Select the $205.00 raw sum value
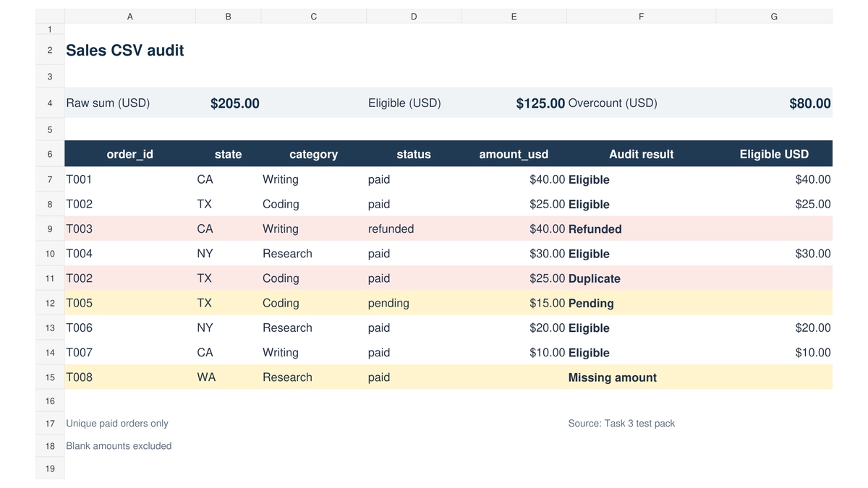Image resolution: width=868 pixels, height=488 pixels. (228, 103)
